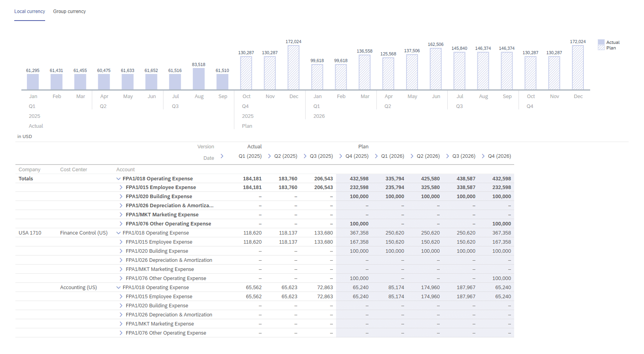Expand Totals FPA1/MKT Marketing Expense
644x354 pixels.
pos(121,215)
